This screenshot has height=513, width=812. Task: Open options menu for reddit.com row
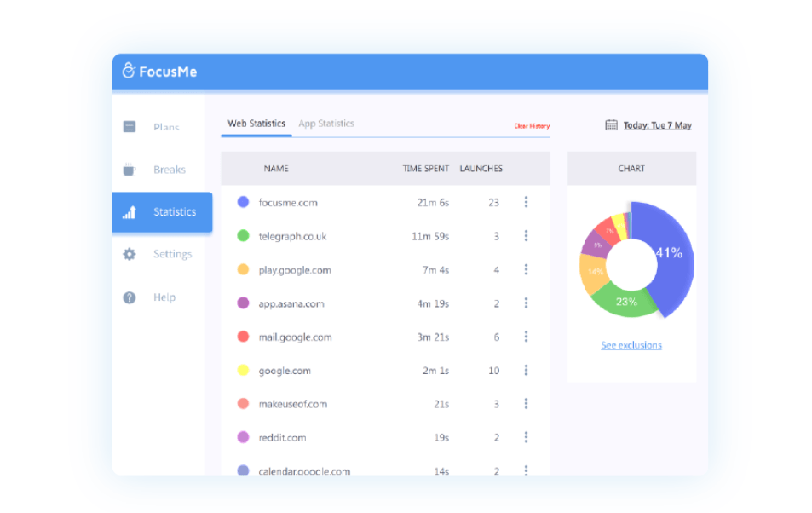526,437
